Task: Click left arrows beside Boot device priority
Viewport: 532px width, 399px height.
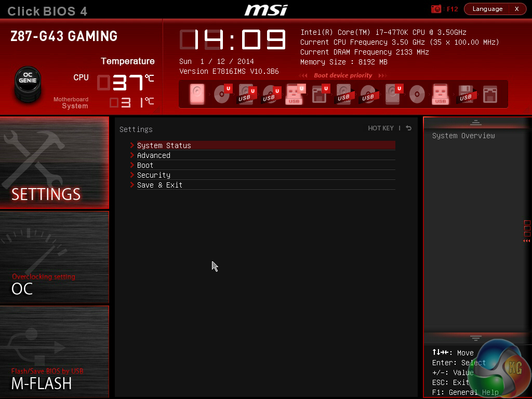Action: tap(303, 75)
